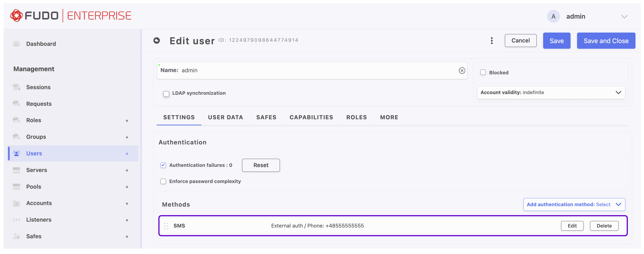This screenshot has height=254, width=644.
Task: Click the Sessions camera icon in sidebar
Action: [16, 87]
